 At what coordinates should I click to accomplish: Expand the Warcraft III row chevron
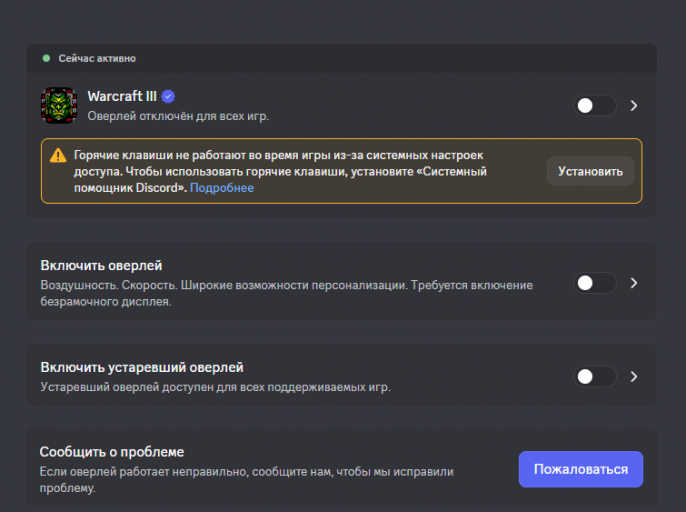coord(634,105)
